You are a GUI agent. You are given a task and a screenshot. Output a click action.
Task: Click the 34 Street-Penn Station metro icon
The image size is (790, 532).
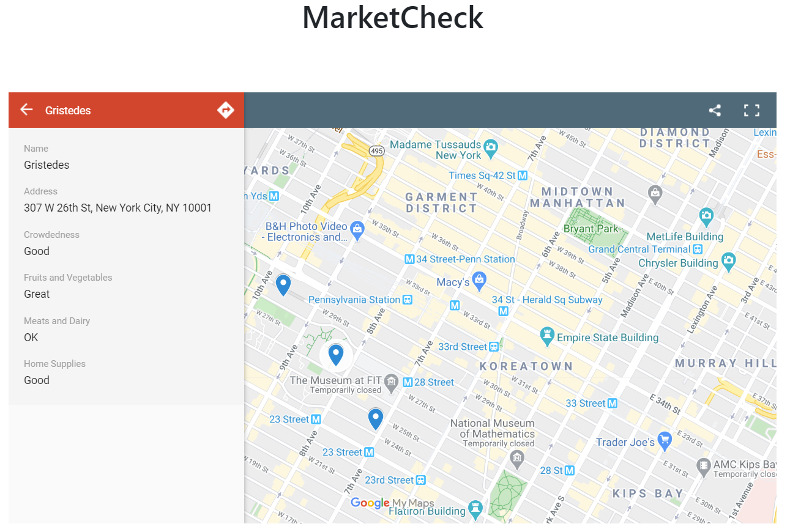click(409, 259)
